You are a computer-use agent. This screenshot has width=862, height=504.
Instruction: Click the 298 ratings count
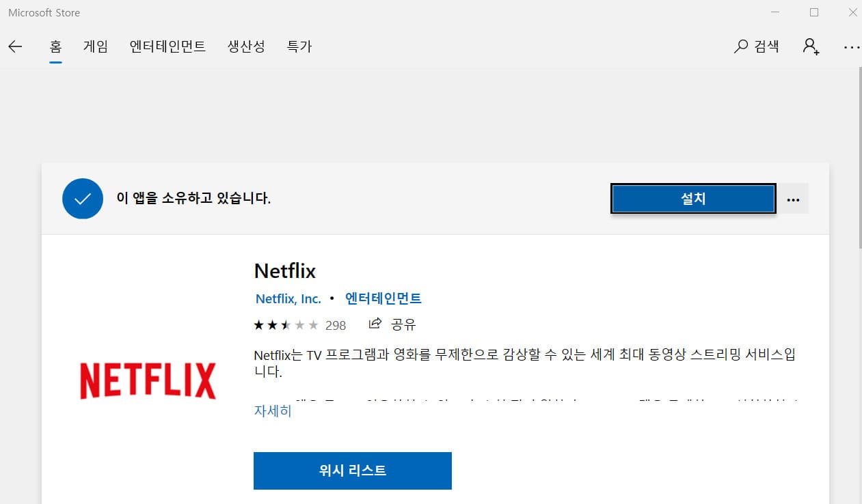click(336, 325)
